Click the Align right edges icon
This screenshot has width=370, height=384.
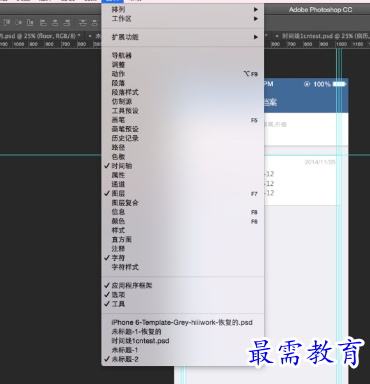tap(67, 23)
